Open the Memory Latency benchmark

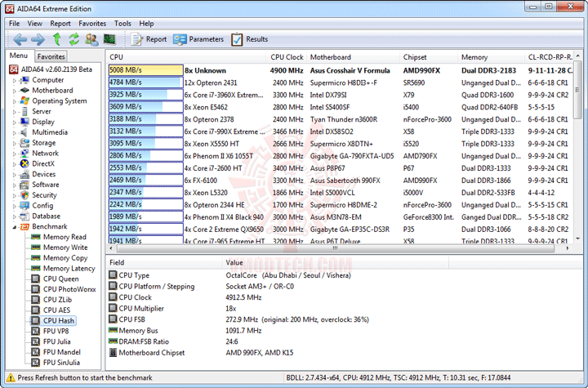[x=69, y=269]
